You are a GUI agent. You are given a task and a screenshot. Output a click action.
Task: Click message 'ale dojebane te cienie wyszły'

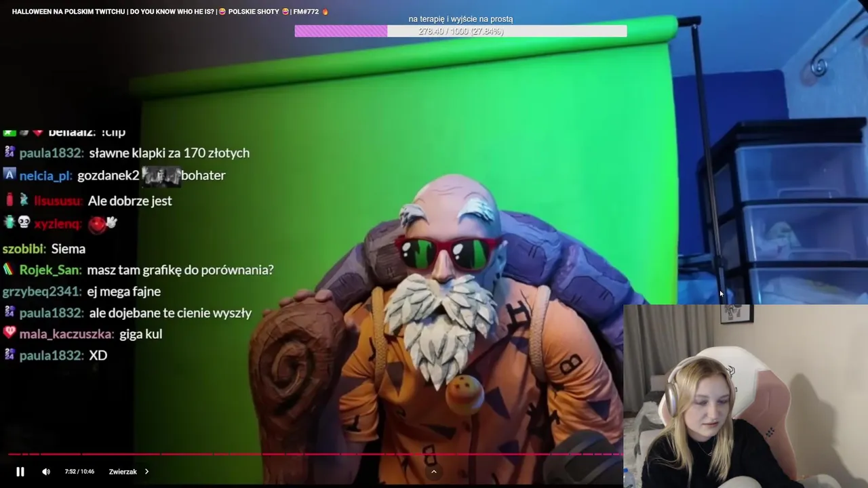(x=170, y=313)
